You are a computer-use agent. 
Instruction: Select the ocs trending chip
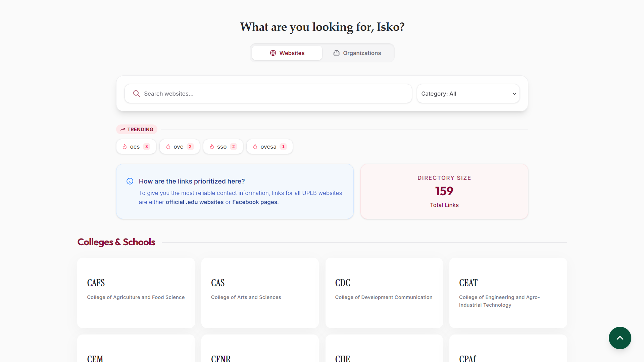(x=136, y=147)
